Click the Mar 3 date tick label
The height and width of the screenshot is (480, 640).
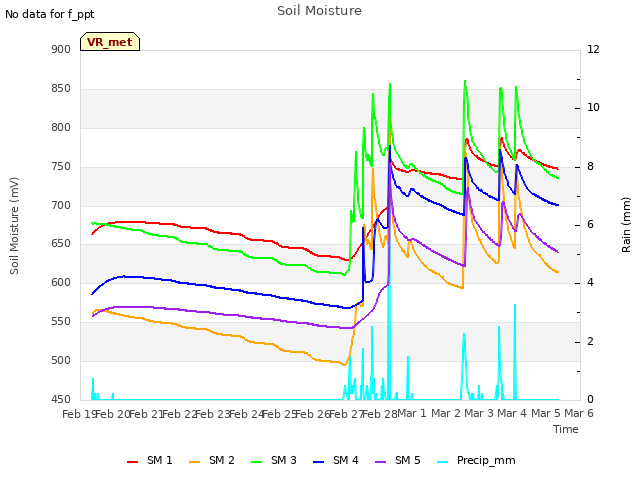click(x=479, y=413)
